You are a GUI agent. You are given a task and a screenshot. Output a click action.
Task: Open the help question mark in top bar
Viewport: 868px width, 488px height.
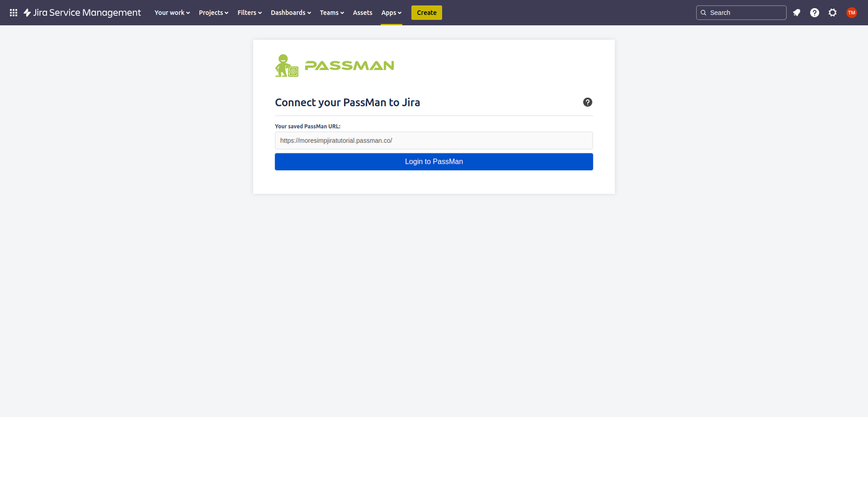814,12
